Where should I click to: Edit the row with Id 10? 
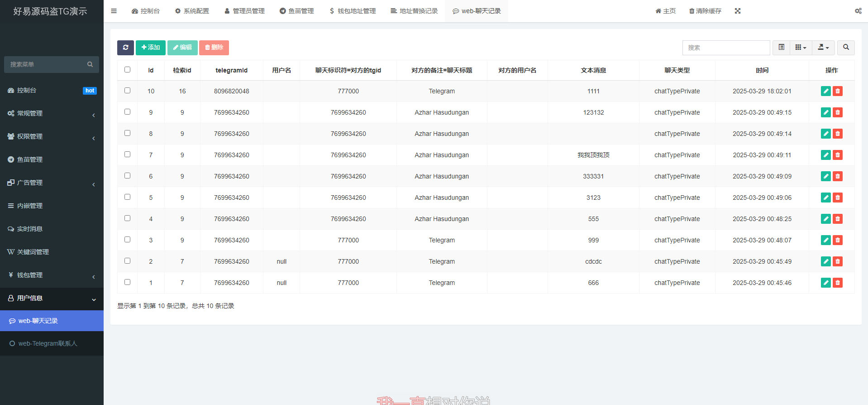[826, 91]
